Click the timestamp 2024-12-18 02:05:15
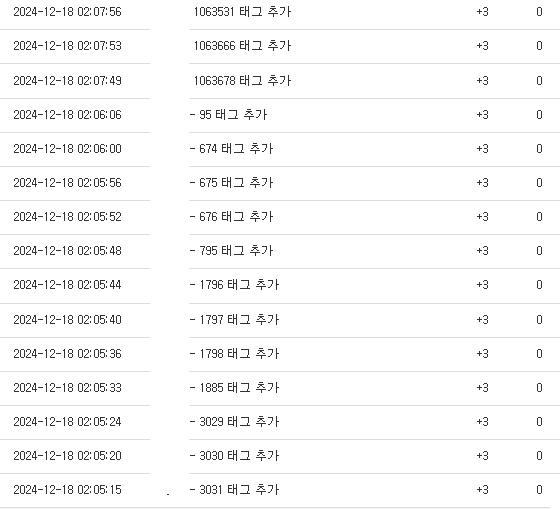Screen dimensions: 560x509 point(68,489)
